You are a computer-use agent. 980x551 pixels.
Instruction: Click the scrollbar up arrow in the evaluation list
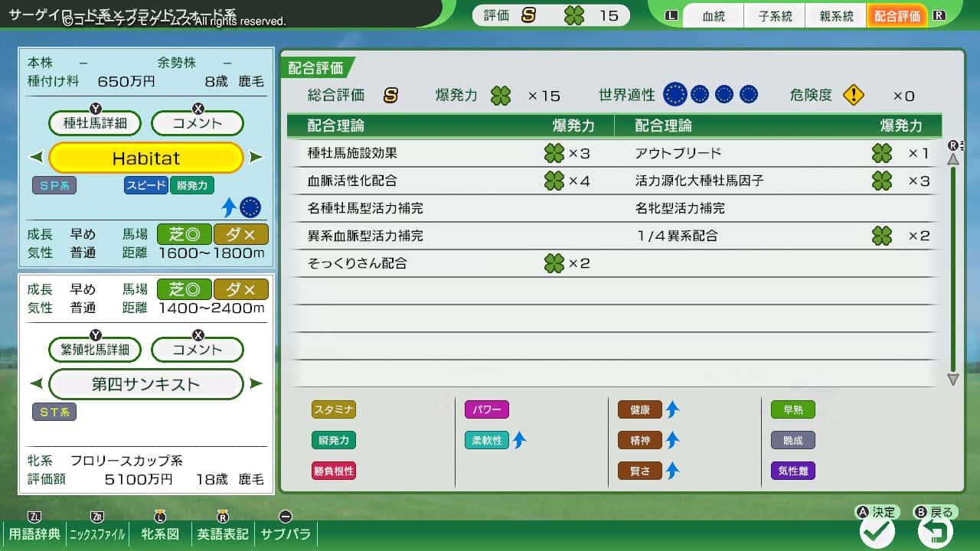point(952,158)
